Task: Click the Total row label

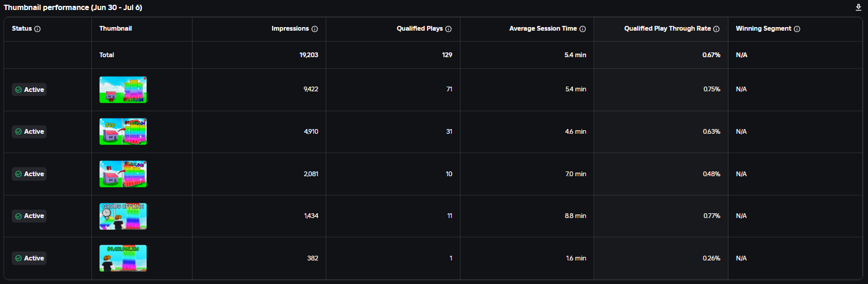Action: coord(107,55)
